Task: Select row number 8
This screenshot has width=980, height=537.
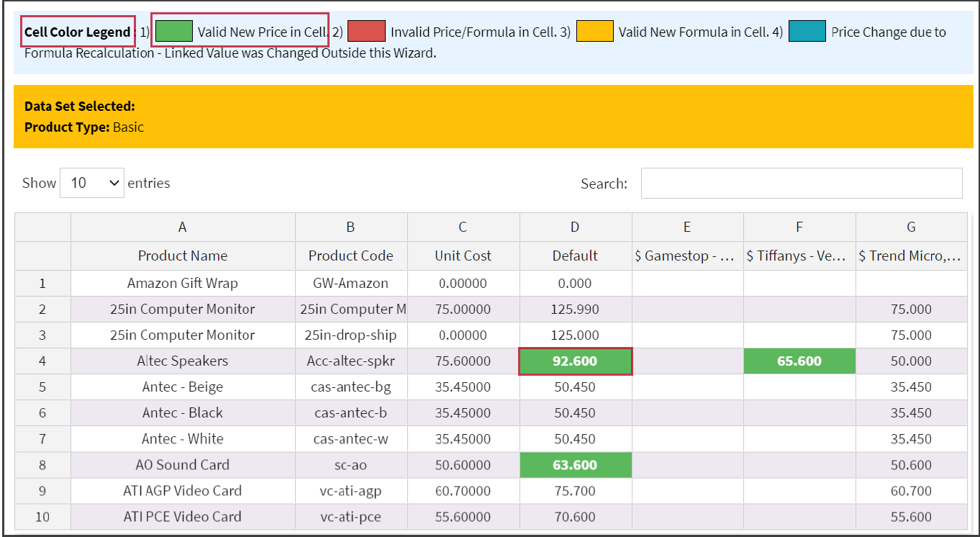Action: (42, 465)
